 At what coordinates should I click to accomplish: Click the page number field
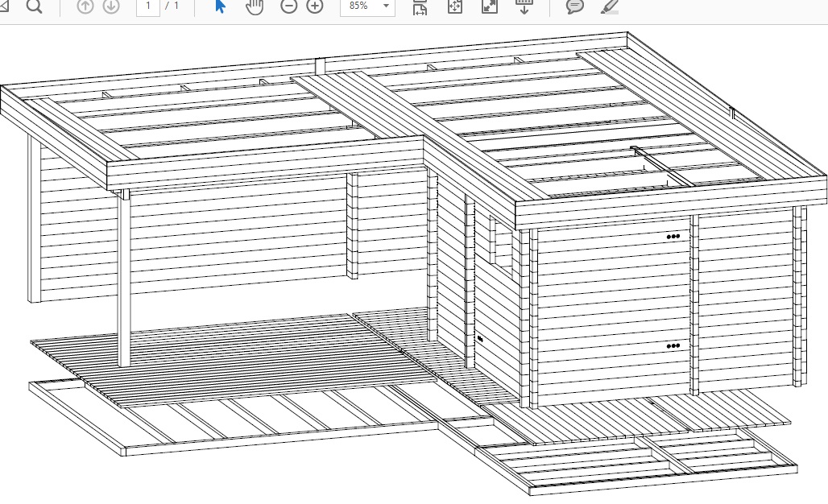tap(148, 6)
